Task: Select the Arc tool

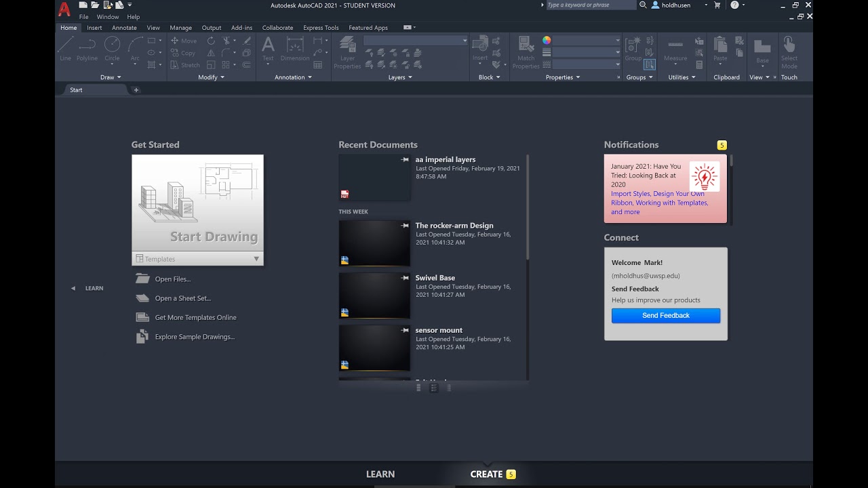Action: click(x=135, y=49)
